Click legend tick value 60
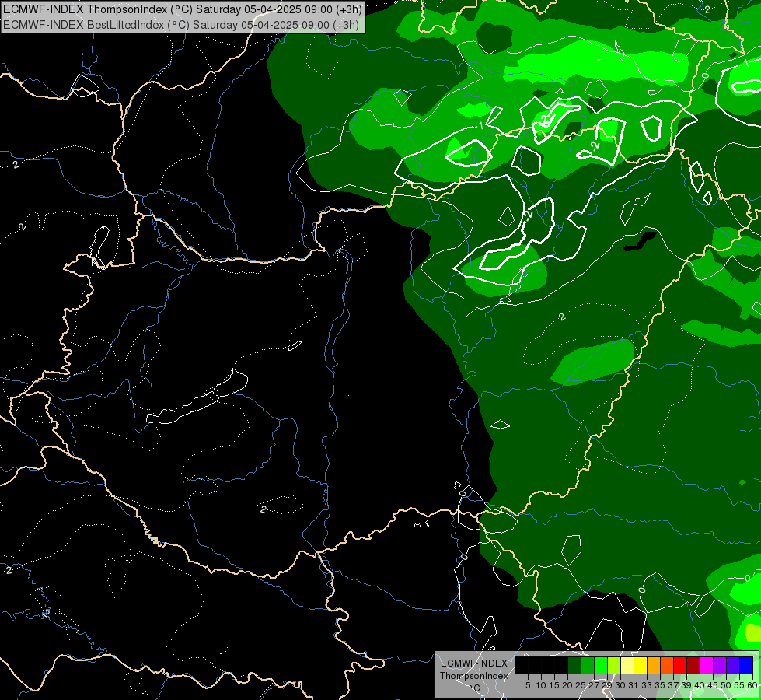This screenshot has height=700, width=761. click(752, 685)
